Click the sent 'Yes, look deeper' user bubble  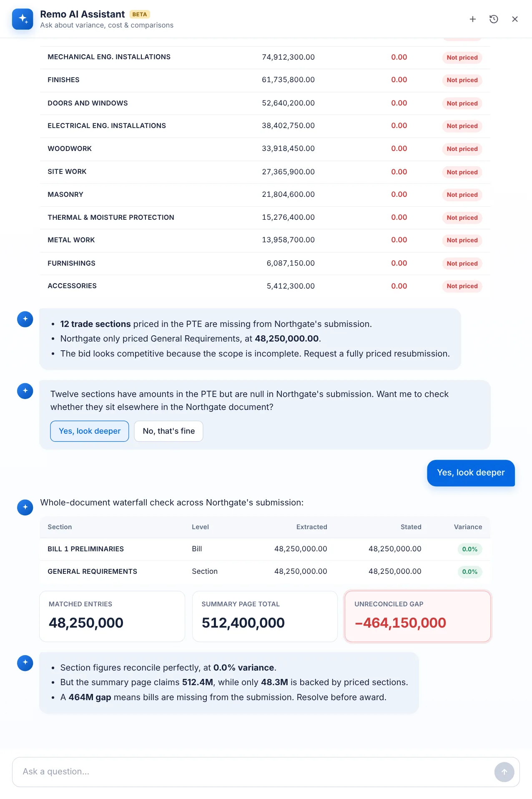(x=471, y=473)
